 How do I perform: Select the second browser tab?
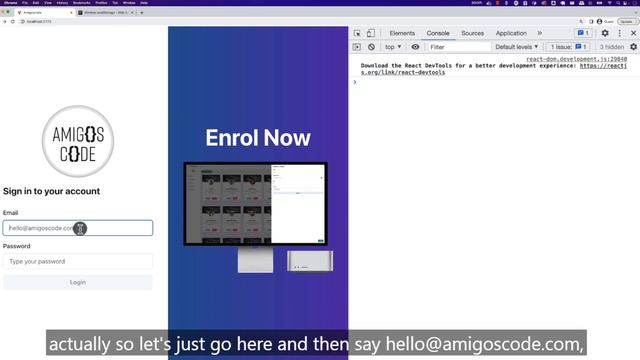[106, 13]
